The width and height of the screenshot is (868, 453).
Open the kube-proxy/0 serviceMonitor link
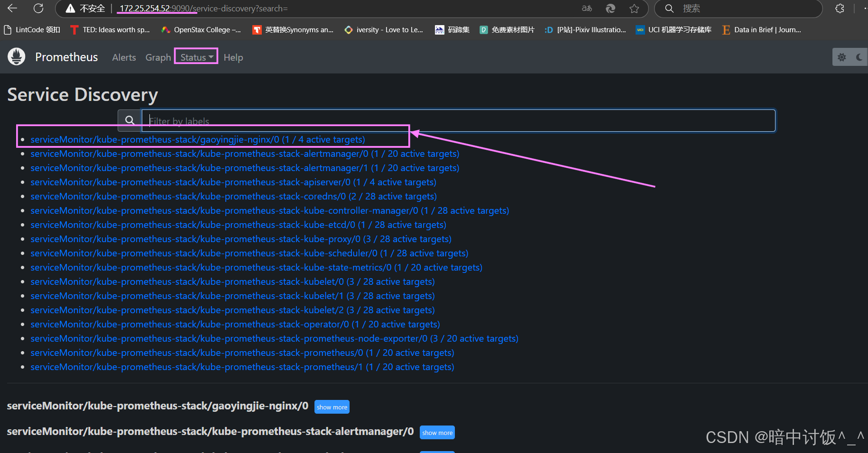click(241, 239)
